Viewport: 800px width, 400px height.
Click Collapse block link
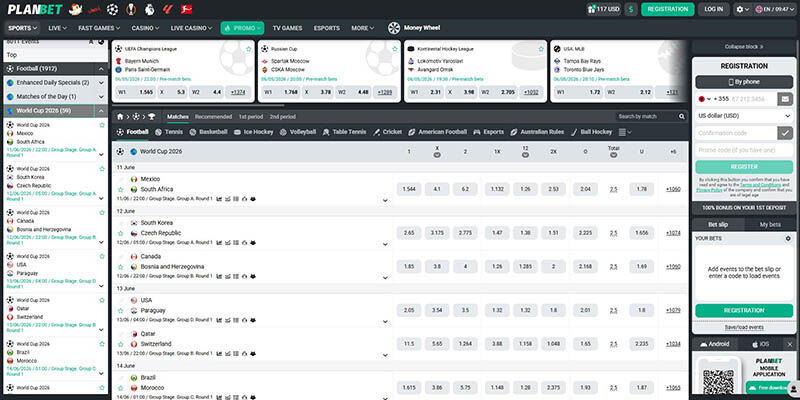point(744,46)
